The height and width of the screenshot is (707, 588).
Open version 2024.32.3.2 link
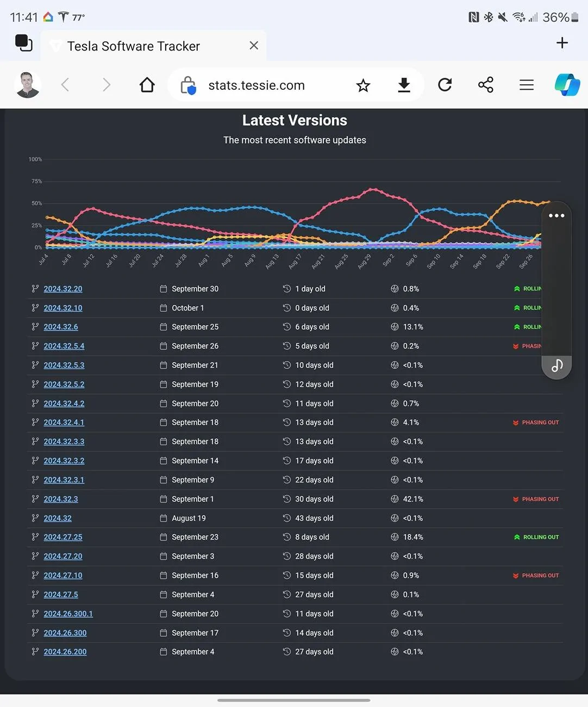[64, 461]
